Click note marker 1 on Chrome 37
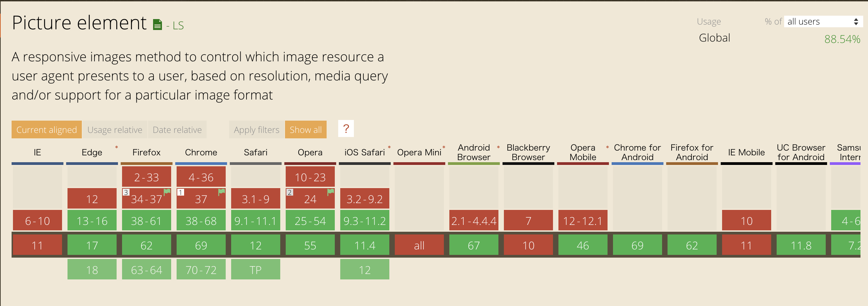Screen dimensions: 868x306 pyautogui.click(x=180, y=192)
